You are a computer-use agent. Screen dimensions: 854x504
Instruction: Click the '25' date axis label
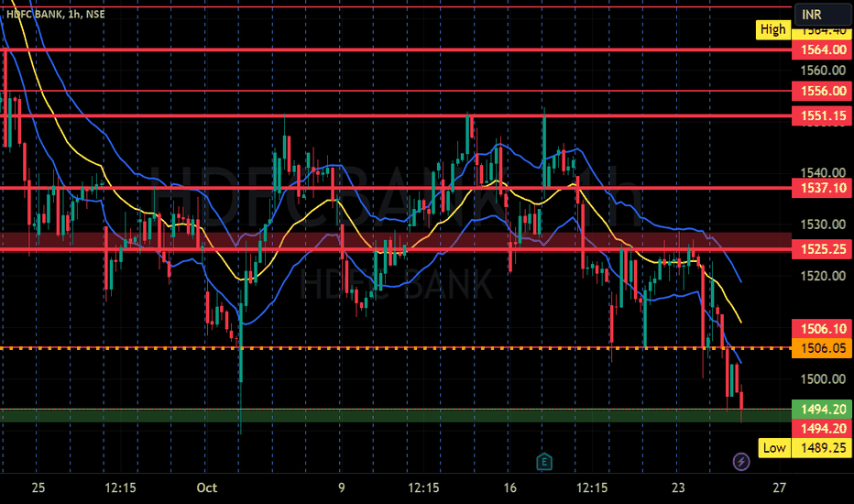pyautogui.click(x=38, y=488)
